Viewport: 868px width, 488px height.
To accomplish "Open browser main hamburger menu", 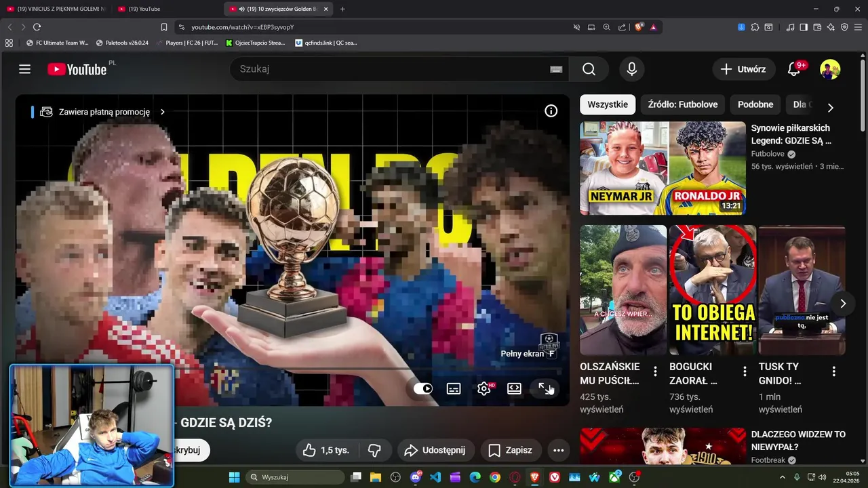I will (858, 27).
